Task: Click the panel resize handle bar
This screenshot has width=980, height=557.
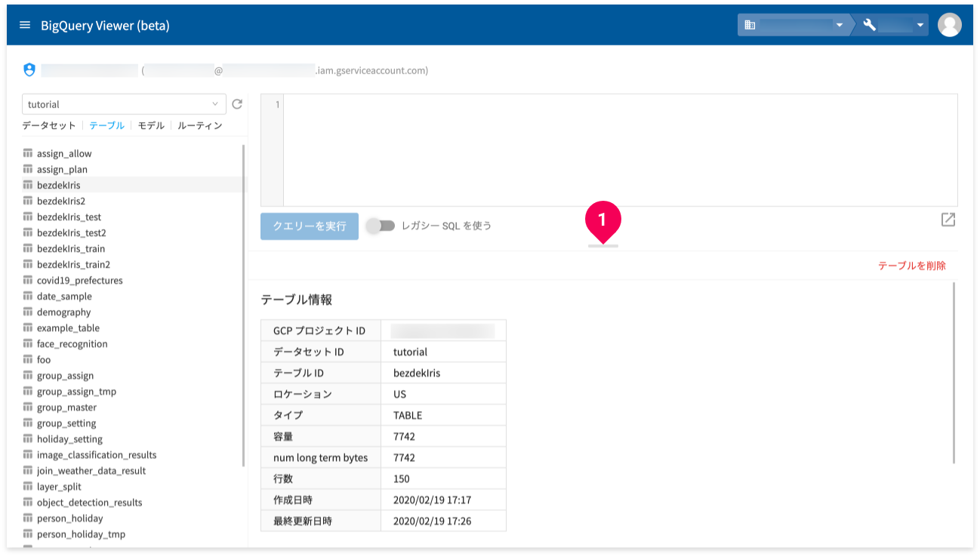Action: (x=602, y=246)
